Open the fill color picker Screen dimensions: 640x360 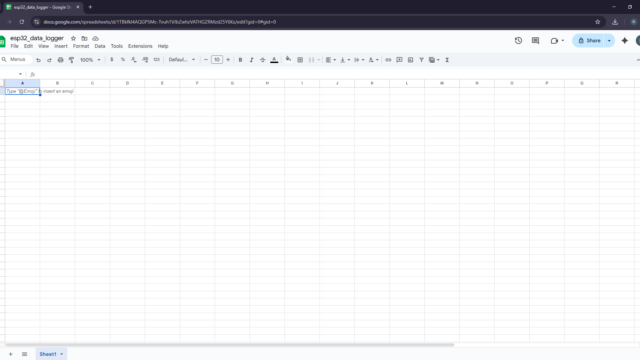[x=289, y=60]
